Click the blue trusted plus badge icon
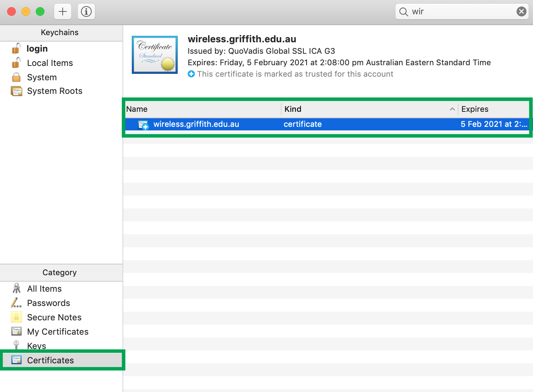 pos(191,74)
